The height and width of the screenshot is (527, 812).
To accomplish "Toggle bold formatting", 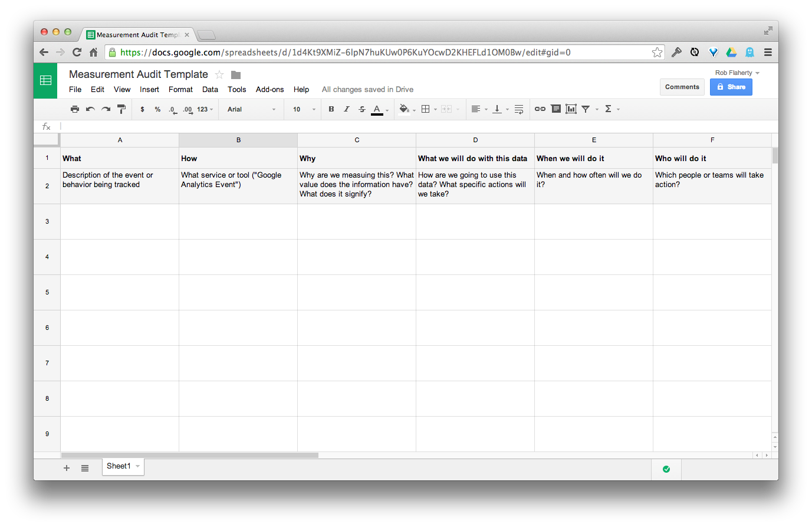I will click(331, 109).
